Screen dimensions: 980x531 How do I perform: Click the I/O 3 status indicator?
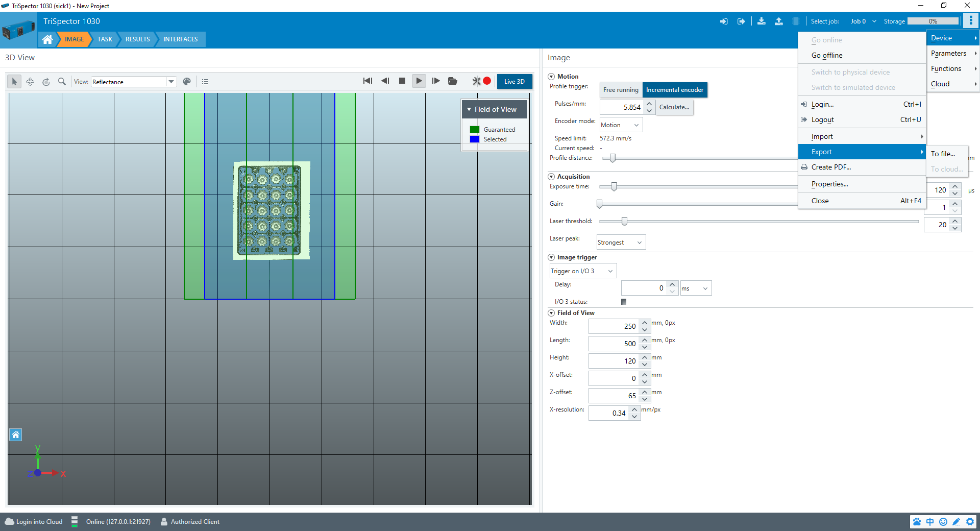(624, 302)
